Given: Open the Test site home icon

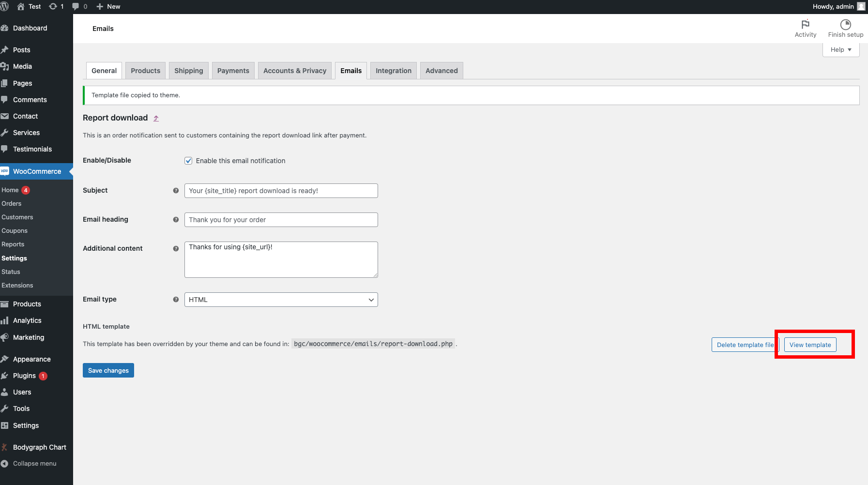Looking at the screenshot, I should click(21, 6).
